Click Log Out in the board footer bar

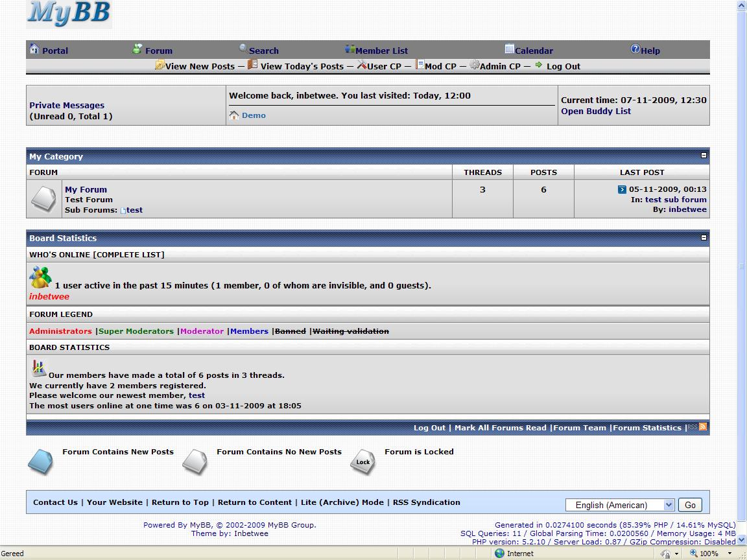429,428
